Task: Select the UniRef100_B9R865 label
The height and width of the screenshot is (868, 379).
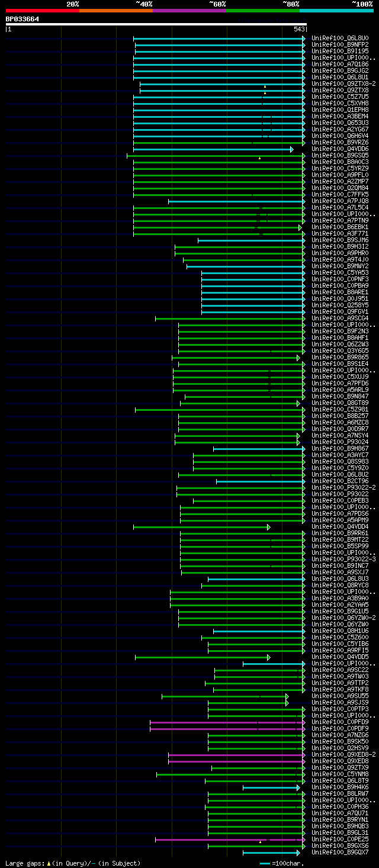Action: coord(340,358)
